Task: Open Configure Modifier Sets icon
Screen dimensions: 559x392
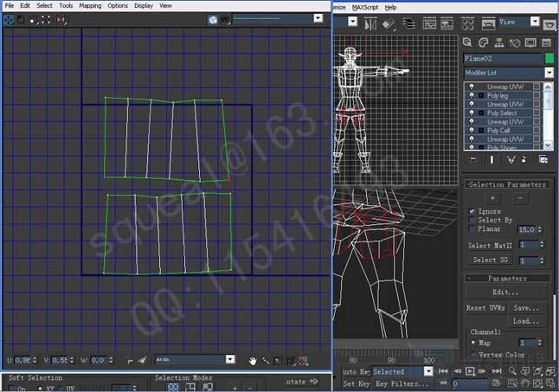Action: coord(543,159)
